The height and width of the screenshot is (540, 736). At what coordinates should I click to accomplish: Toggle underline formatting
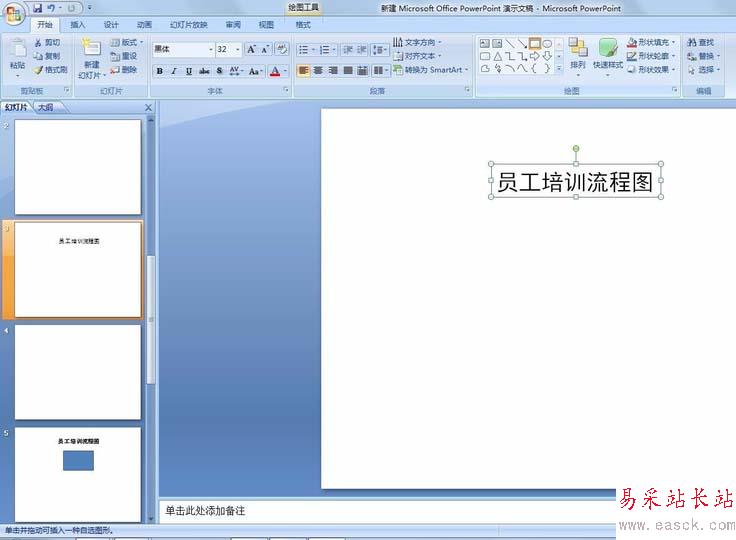[x=189, y=71]
